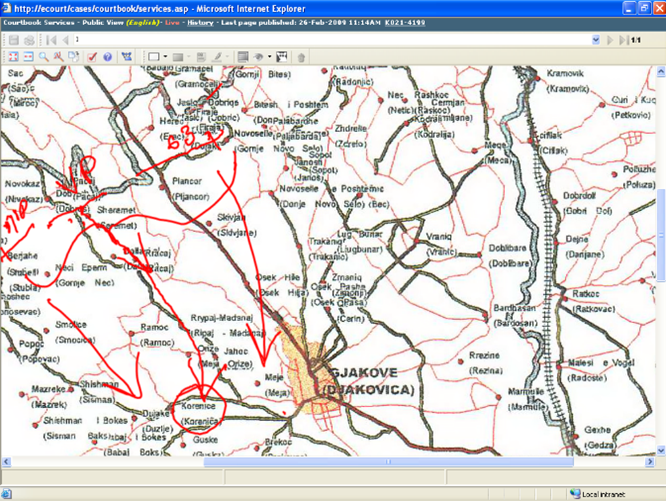Open dropdown arrow next to eye icon
Viewport: 666px width, 501px height.
pyautogui.click(x=269, y=57)
